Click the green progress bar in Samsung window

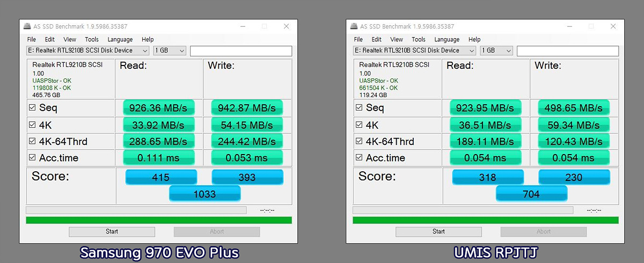159,220
